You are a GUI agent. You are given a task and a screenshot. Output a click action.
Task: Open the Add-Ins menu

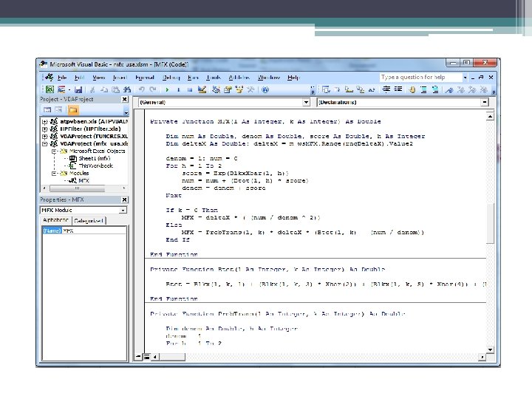coord(239,78)
